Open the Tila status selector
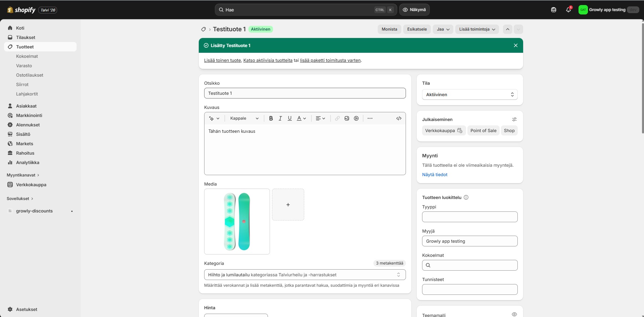The image size is (644, 317). pos(469,94)
